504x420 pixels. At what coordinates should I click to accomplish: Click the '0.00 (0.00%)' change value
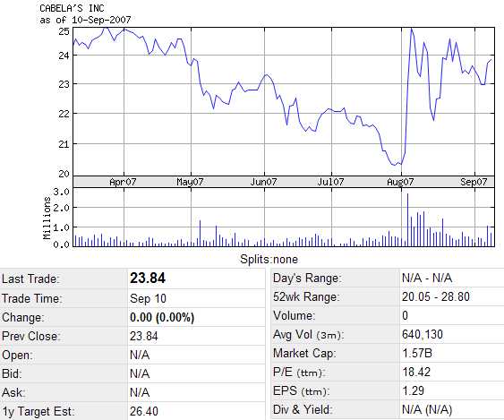click(162, 317)
